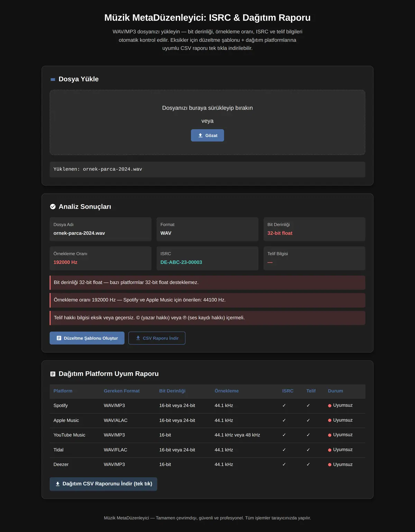
Task: Select the Apple Music platform cell
Action: pyautogui.click(x=66, y=420)
